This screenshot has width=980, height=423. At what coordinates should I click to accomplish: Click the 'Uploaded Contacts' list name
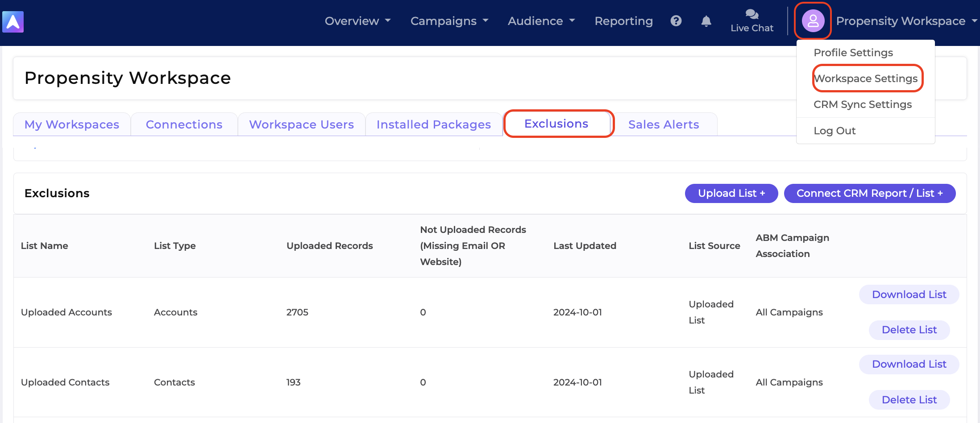pos(65,382)
